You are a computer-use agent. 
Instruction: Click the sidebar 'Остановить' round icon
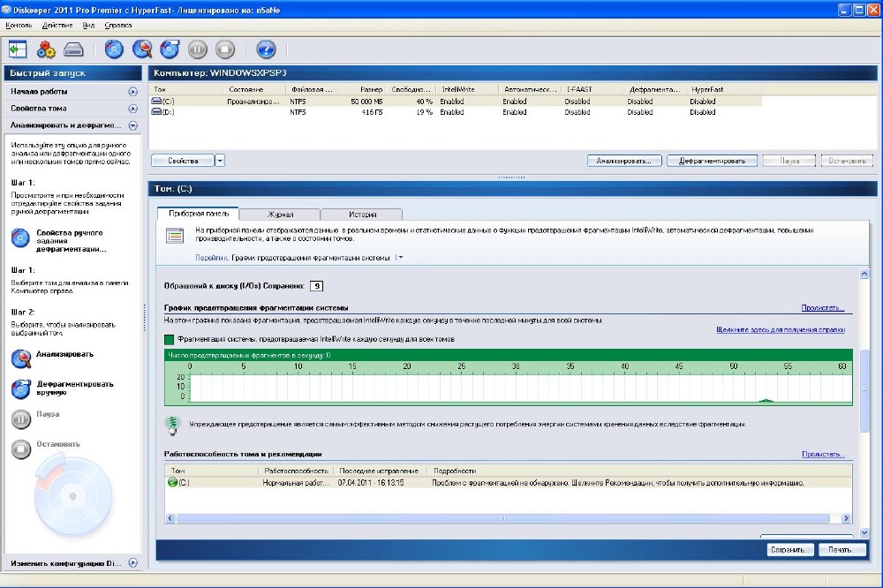coord(21,449)
